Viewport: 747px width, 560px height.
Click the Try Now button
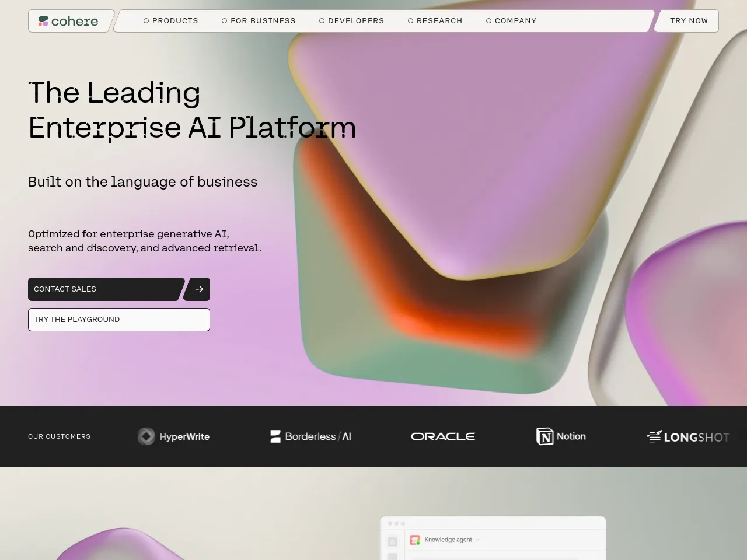coord(687,21)
